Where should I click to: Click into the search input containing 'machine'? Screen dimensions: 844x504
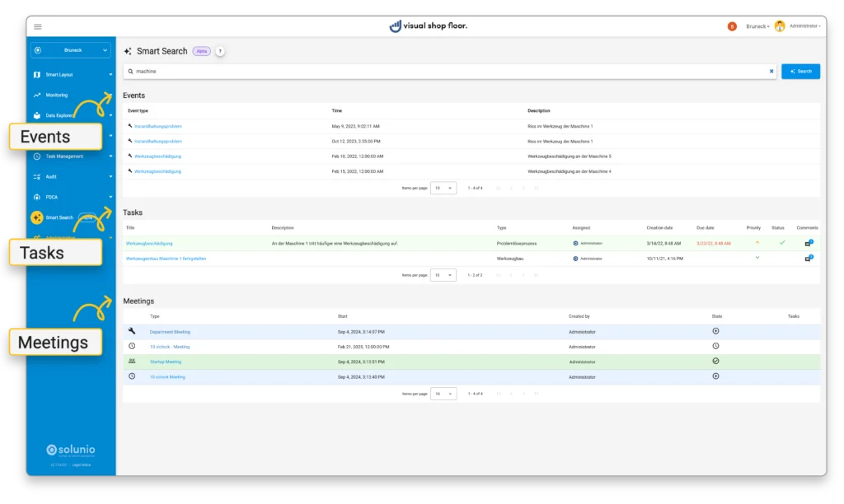click(x=445, y=72)
